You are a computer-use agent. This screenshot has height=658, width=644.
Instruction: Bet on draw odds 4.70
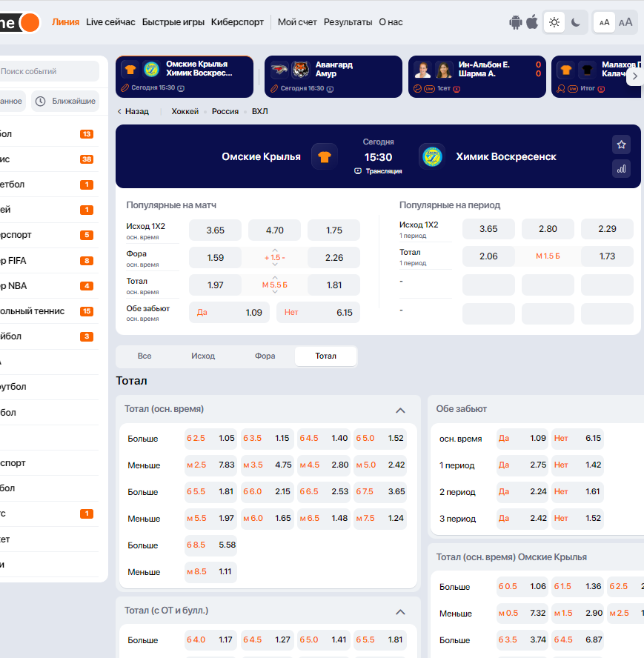[274, 230]
